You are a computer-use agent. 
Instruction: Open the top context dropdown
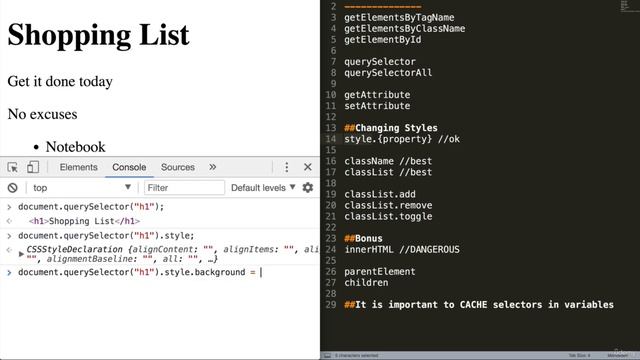[x=82, y=188]
